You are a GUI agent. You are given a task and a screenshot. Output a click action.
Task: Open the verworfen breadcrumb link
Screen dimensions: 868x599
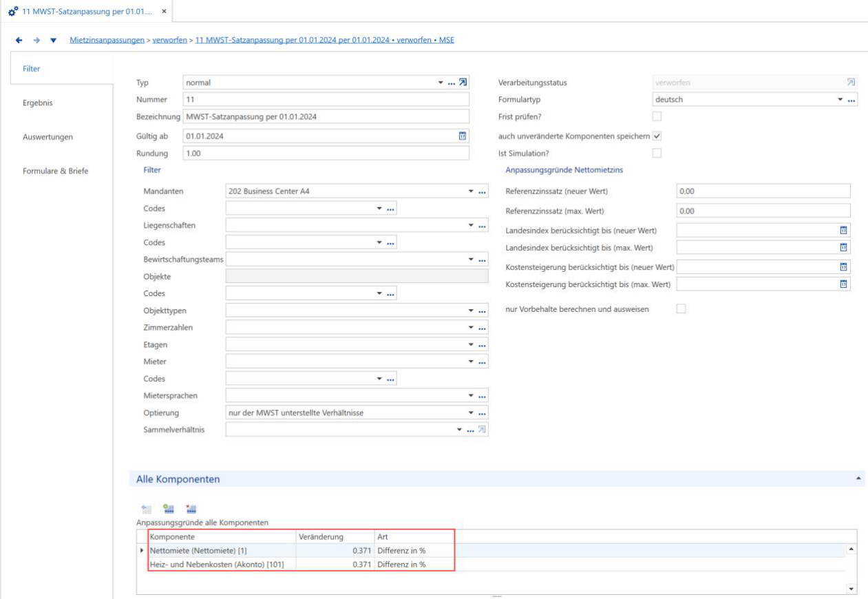170,40
